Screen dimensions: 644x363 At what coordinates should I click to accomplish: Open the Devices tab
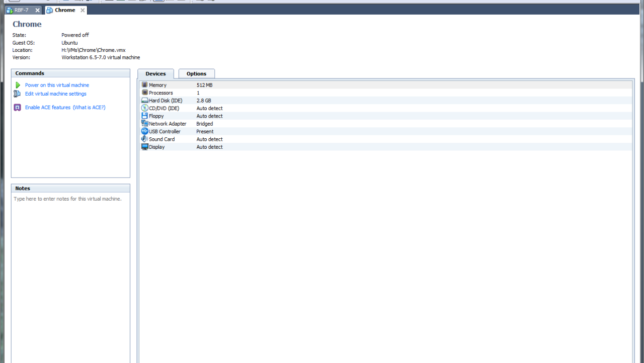click(x=155, y=74)
